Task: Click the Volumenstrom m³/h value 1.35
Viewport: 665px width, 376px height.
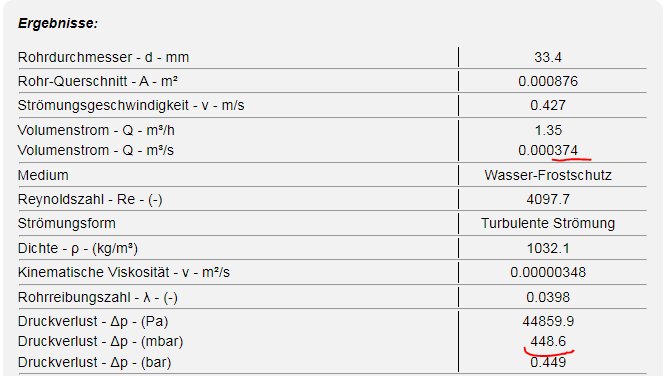Action: click(x=548, y=130)
